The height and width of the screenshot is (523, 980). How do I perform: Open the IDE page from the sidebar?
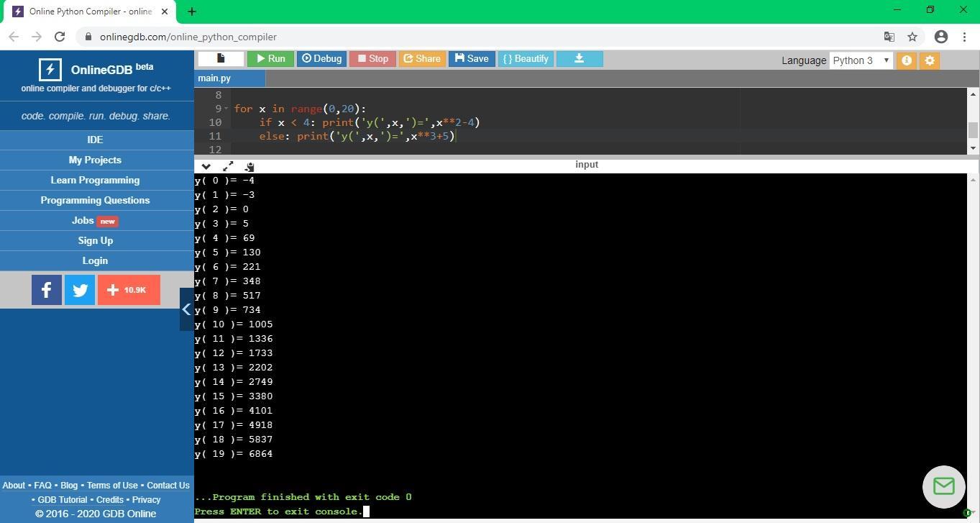[95, 140]
